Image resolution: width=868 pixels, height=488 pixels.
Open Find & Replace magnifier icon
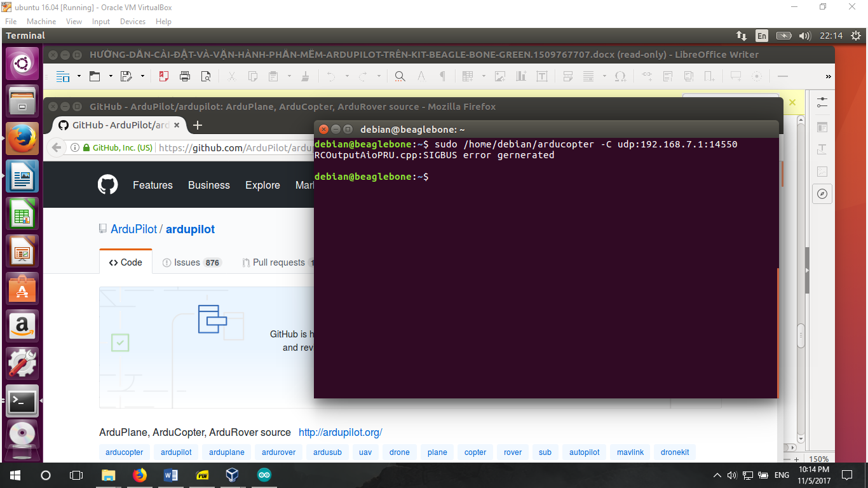point(400,77)
